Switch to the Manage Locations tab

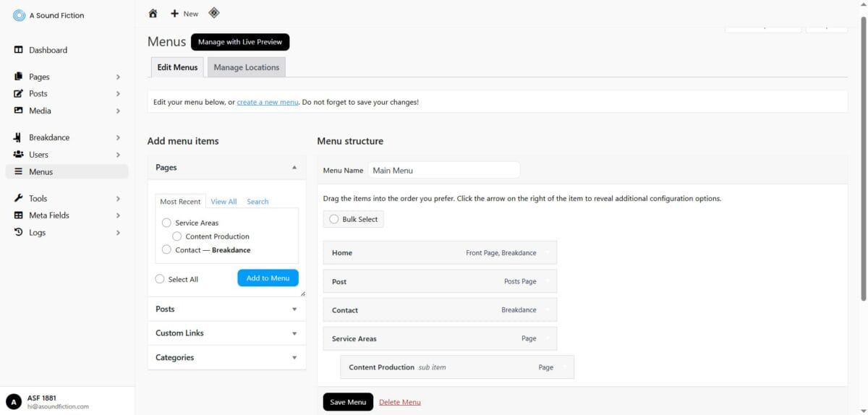(246, 67)
